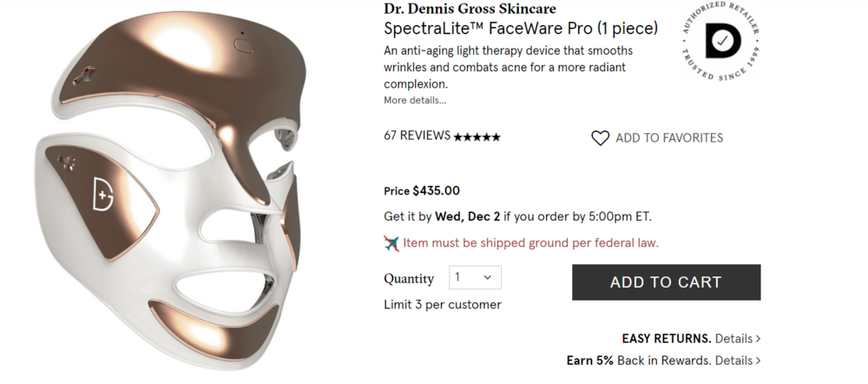Screen dimensions: 868x384
Task: Add the FaceWare Pro to cart
Action: (x=666, y=282)
